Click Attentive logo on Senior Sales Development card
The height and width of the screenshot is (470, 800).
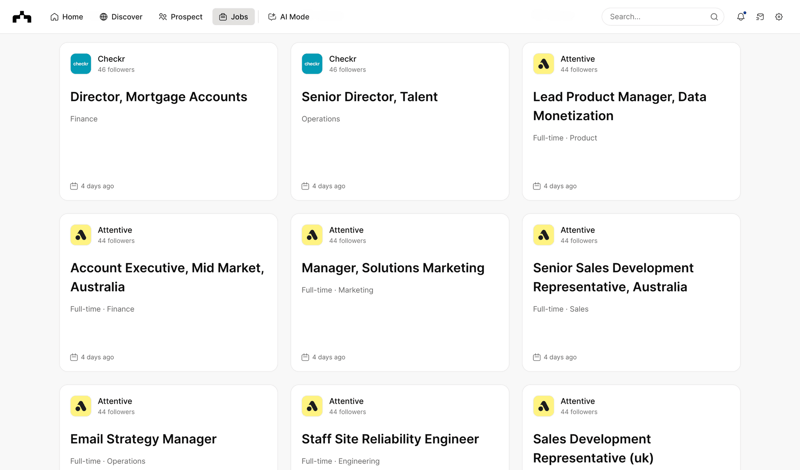pos(543,235)
